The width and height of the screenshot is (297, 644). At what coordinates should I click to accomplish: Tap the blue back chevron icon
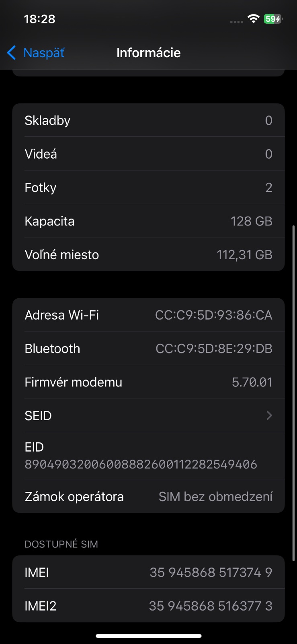click(12, 53)
